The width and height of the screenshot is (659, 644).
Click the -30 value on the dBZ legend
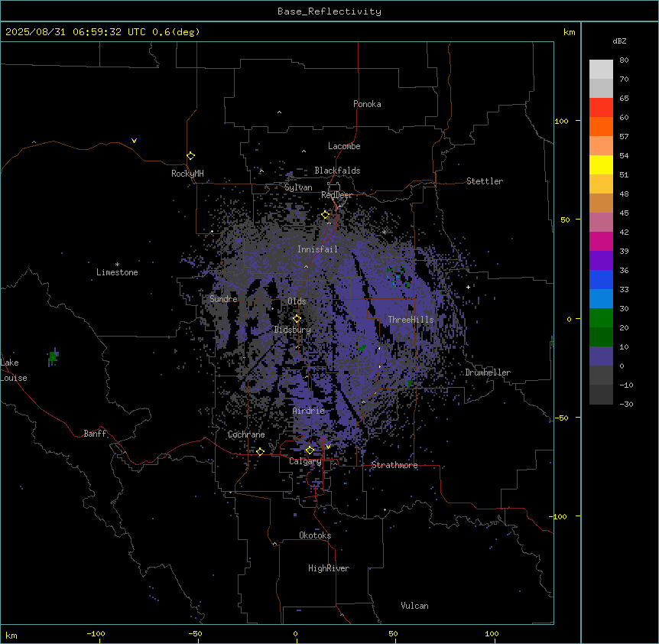pos(626,404)
